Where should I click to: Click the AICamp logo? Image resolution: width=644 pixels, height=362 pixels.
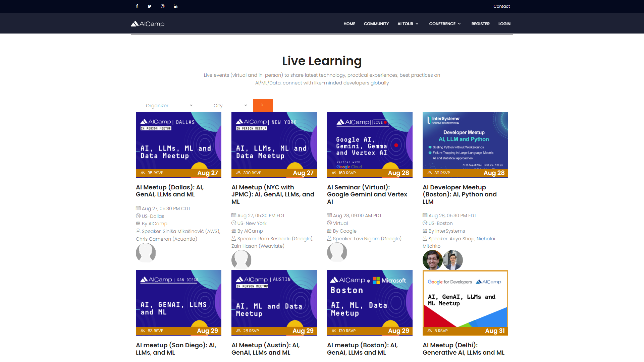pos(148,23)
